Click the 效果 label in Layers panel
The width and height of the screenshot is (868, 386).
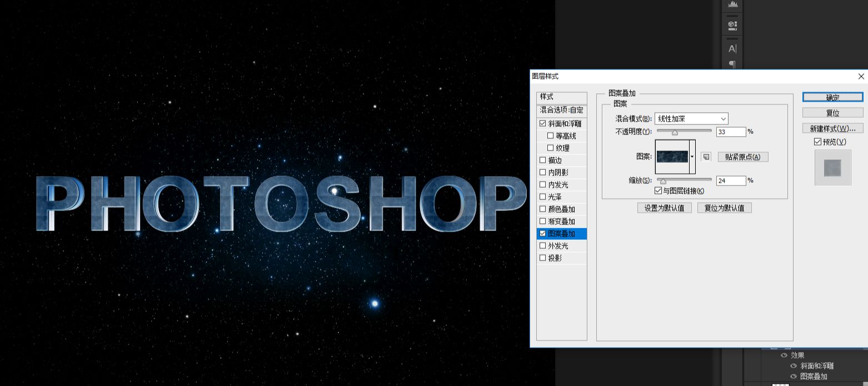pos(797,355)
